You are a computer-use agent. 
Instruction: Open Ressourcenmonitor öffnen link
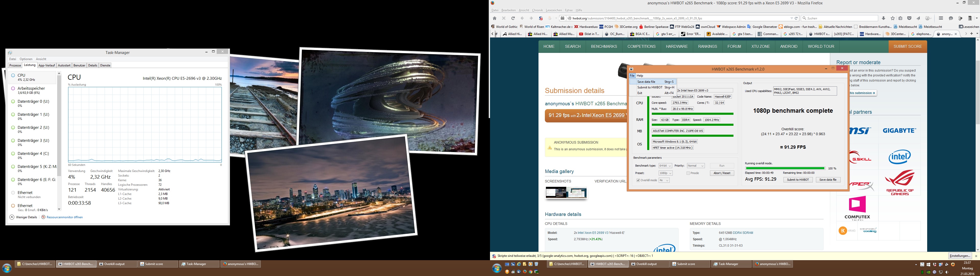pyautogui.click(x=62, y=217)
